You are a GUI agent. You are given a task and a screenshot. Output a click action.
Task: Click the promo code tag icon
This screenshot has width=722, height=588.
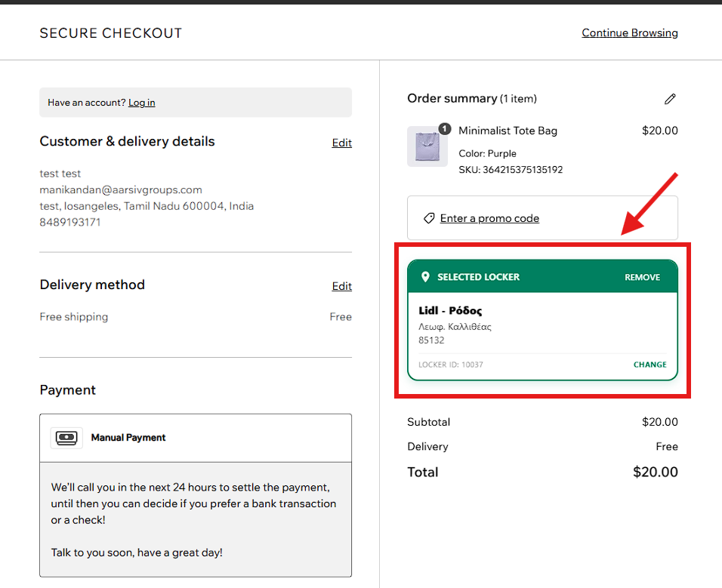coord(429,218)
